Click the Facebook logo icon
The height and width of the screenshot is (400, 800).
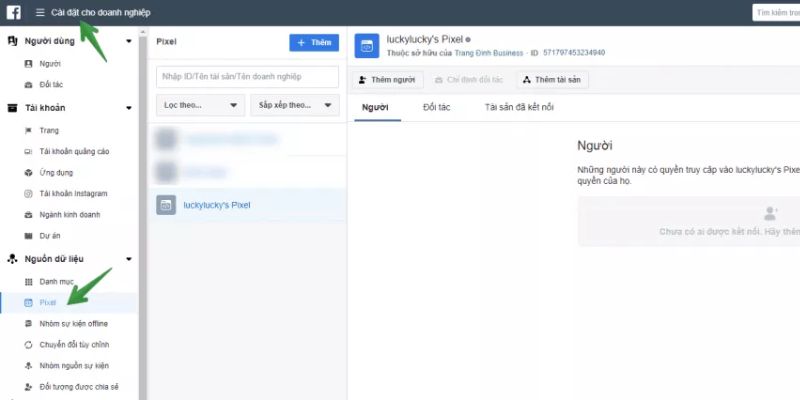pos(13,12)
